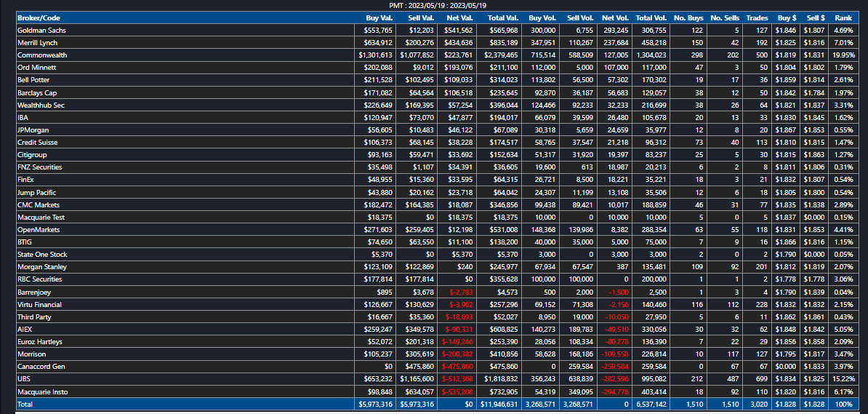Select the Third Party broker name
This screenshot has height=414, width=868.
point(34,317)
